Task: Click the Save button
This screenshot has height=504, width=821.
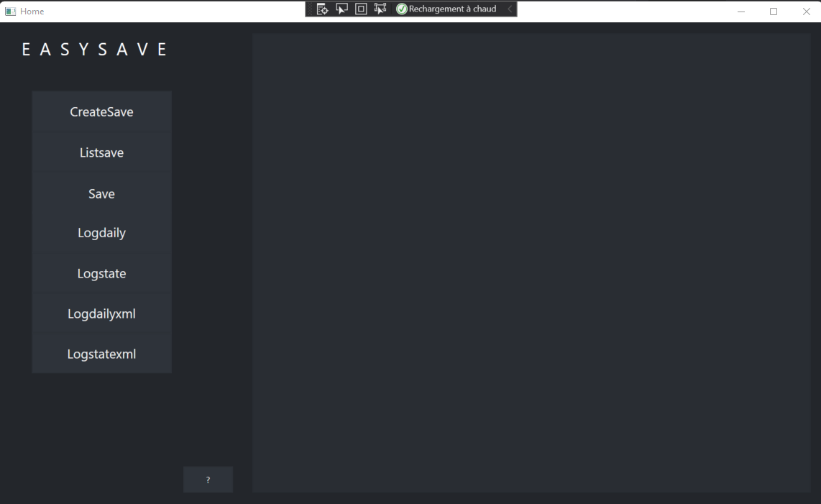Action: pos(101,193)
